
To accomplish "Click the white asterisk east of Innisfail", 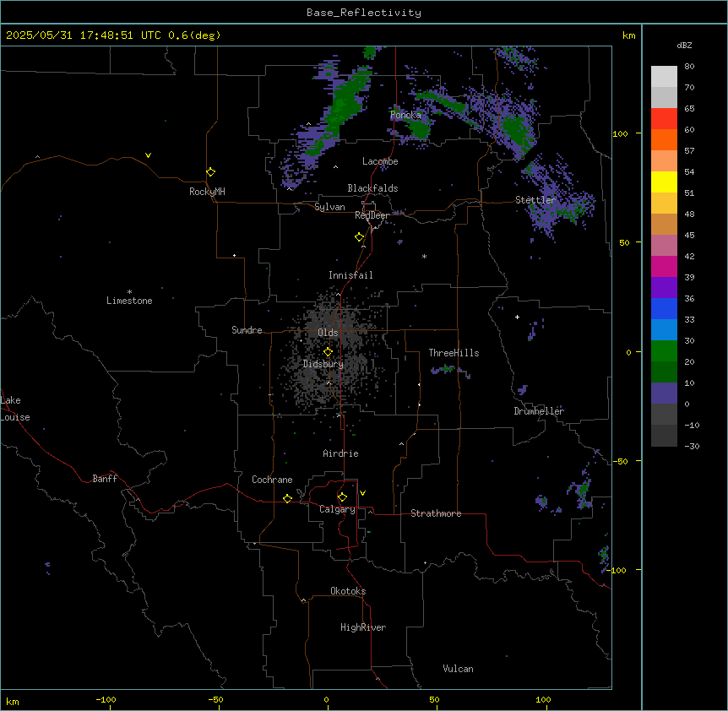I will pyautogui.click(x=424, y=256).
